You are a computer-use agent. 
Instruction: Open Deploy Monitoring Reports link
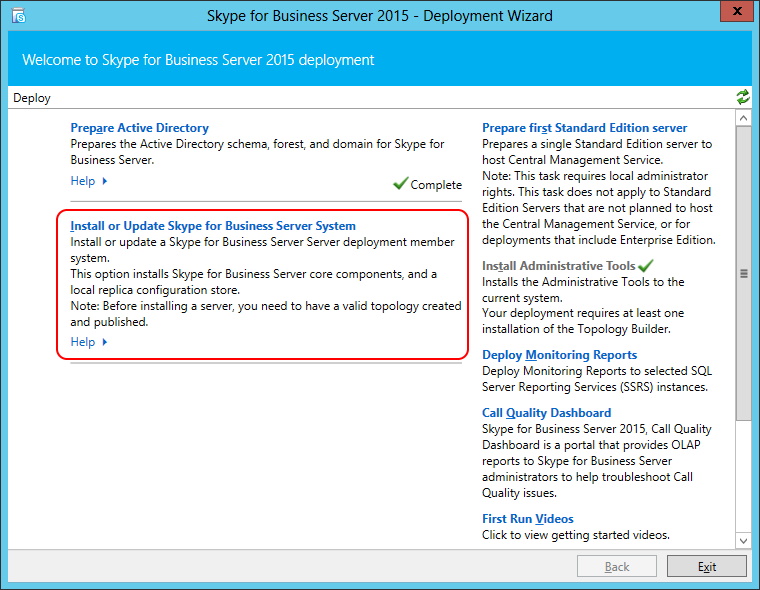[559, 355]
